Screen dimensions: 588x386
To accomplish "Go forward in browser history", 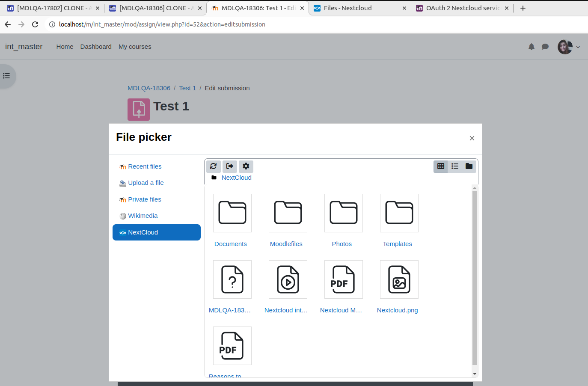I will tap(21, 24).
